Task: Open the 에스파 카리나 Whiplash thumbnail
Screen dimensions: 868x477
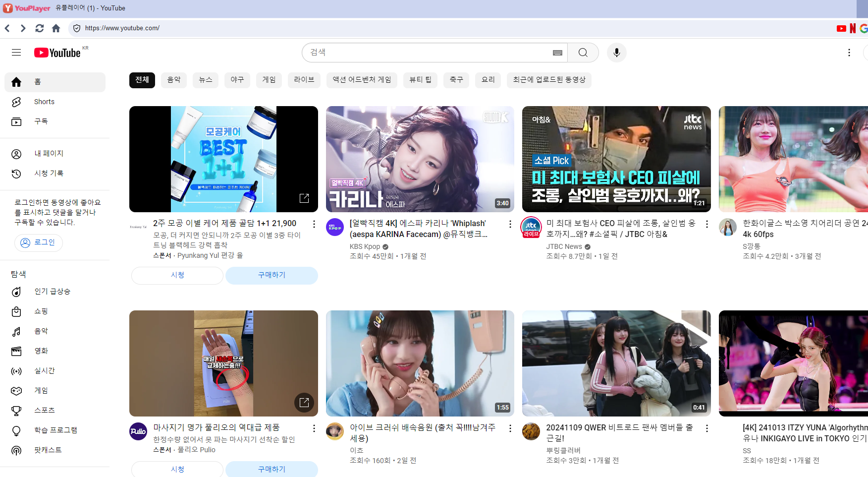Action: click(x=420, y=159)
